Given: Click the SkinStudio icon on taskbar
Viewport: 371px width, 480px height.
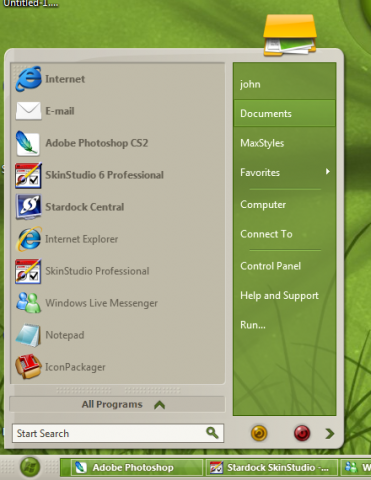Looking at the screenshot, I should coord(216,467).
